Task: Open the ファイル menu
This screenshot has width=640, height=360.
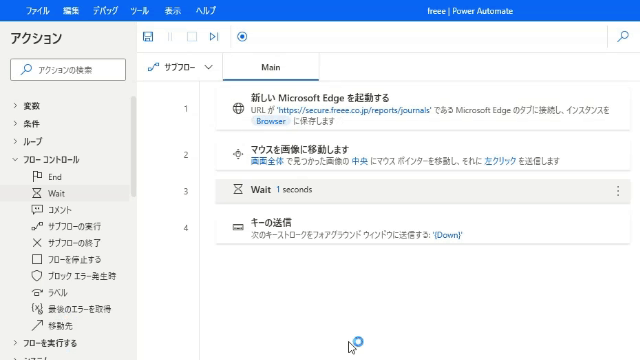Action: pos(38,11)
